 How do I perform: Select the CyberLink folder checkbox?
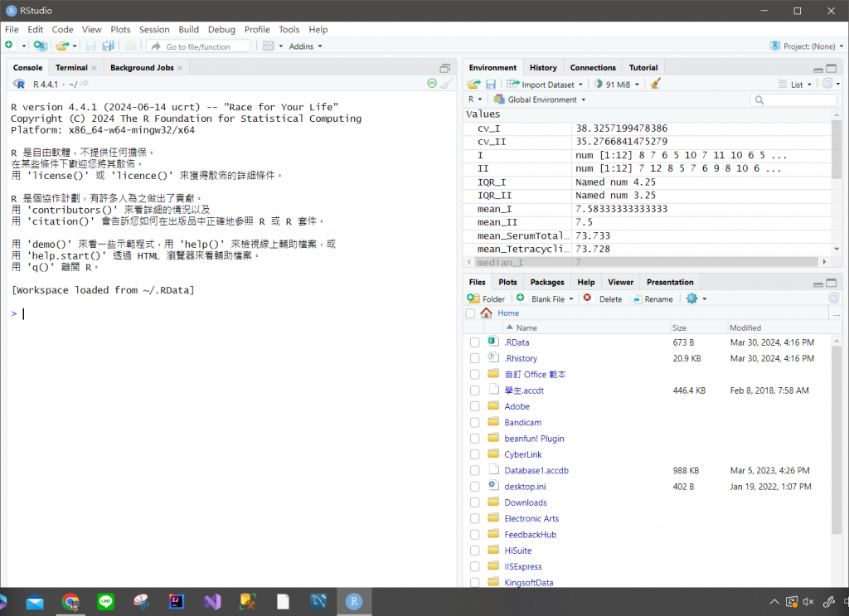click(475, 454)
